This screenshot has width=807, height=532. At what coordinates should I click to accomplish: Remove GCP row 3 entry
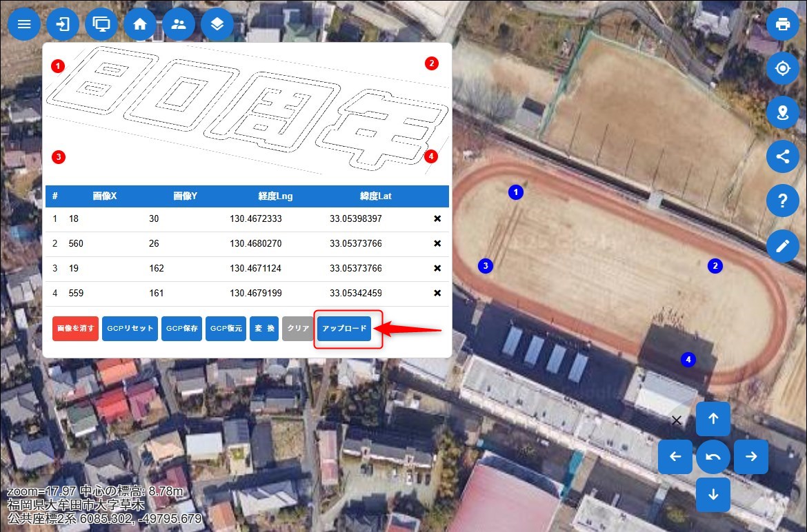(437, 269)
